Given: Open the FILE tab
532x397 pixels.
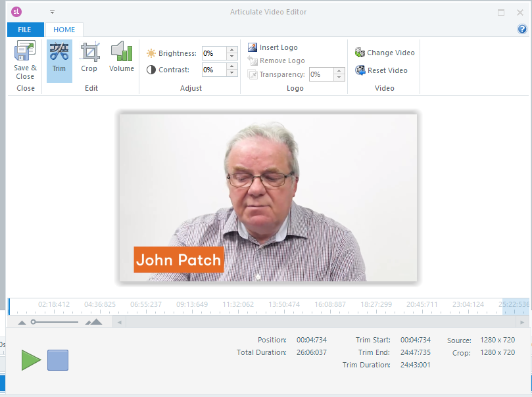Looking at the screenshot, I should coord(25,30).
